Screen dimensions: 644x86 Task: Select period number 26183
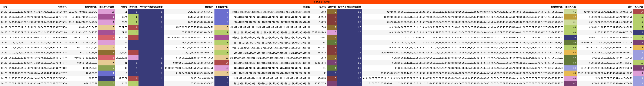(4, 48)
